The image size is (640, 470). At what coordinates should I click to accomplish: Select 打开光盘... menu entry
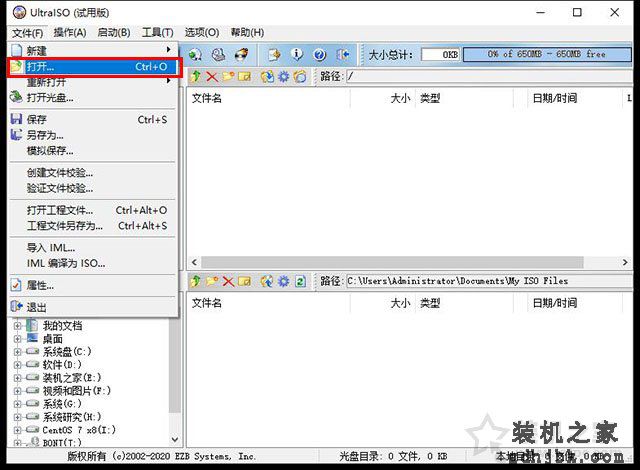(94, 98)
